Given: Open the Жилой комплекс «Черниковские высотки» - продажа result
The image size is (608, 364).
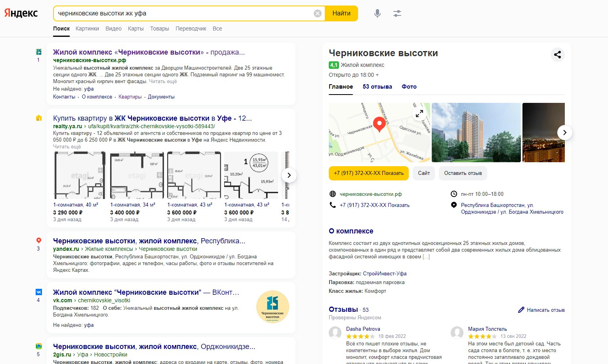Looking at the screenshot, I should click(149, 52).
